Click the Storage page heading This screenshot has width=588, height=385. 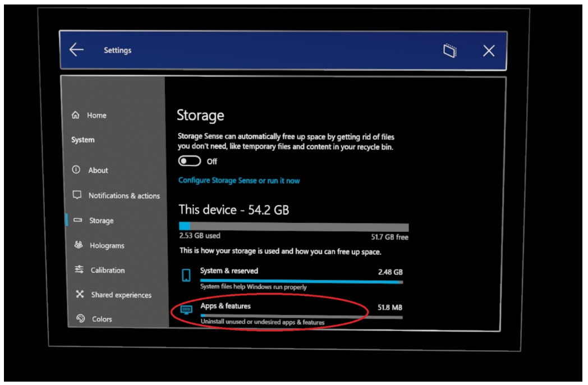pos(200,115)
